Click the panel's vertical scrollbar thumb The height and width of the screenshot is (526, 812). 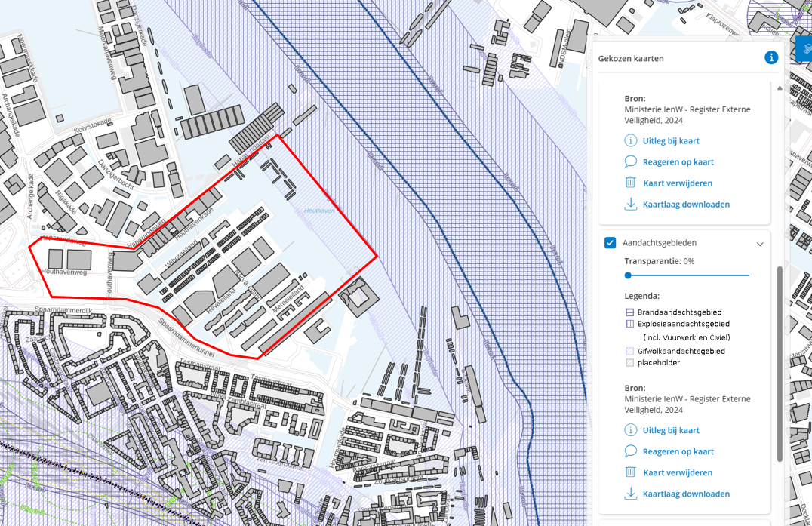pyautogui.click(x=780, y=364)
